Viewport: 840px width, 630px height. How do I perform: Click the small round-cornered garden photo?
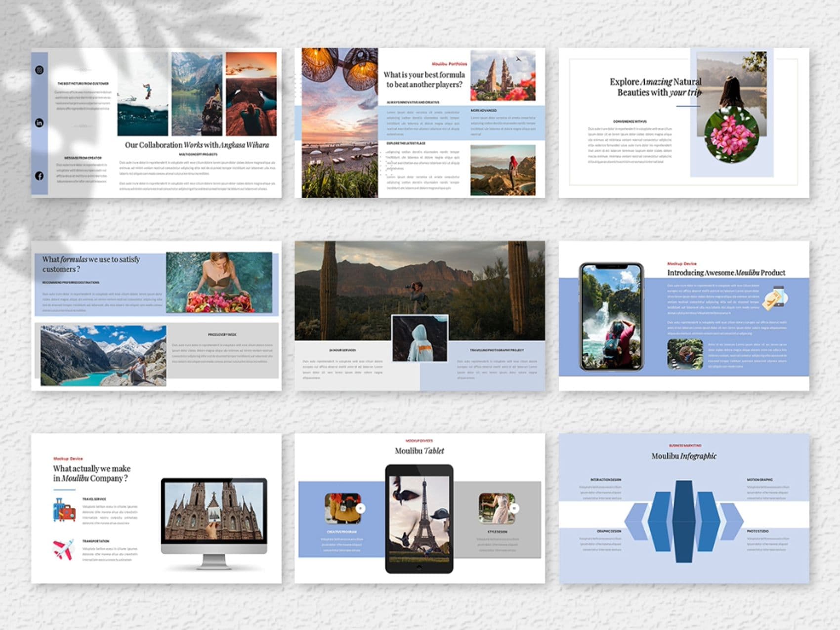point(685,354)
